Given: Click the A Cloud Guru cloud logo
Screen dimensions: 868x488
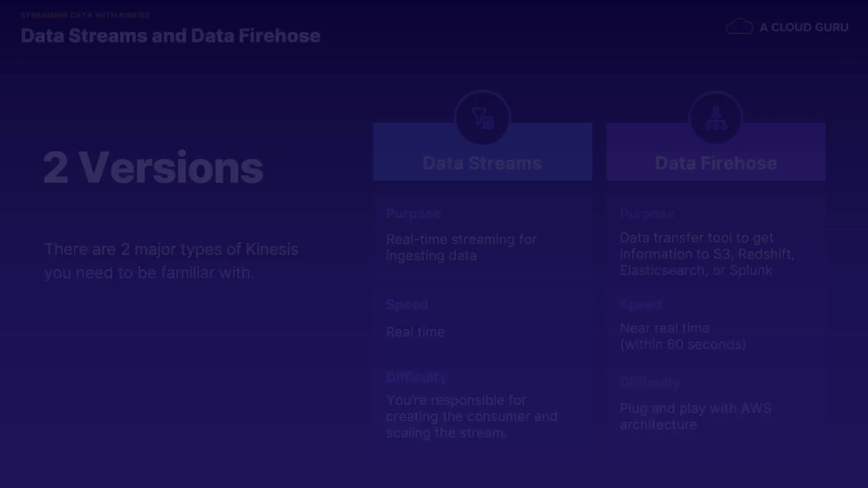Looking at the screenshot, I should point(739,27).
